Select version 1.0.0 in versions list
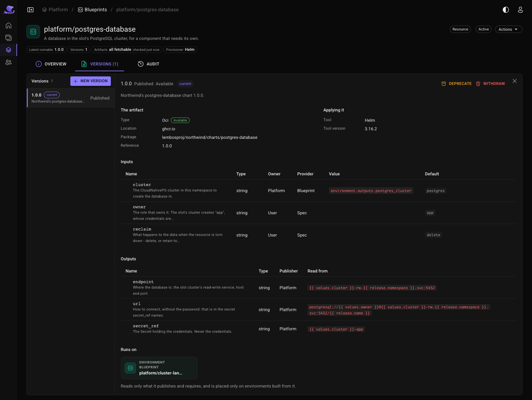532x400 pixels. coord(71,98)
